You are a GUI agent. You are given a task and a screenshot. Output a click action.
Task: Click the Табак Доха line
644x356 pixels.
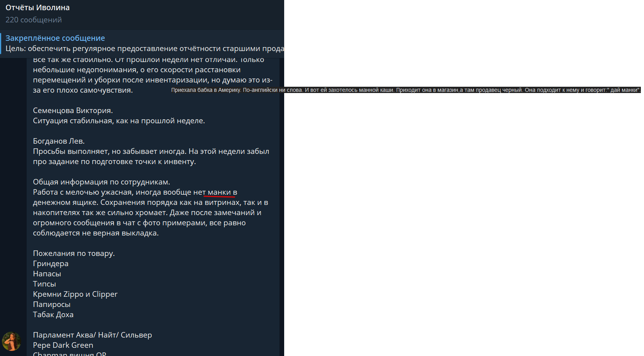click(x=53, y=315)
